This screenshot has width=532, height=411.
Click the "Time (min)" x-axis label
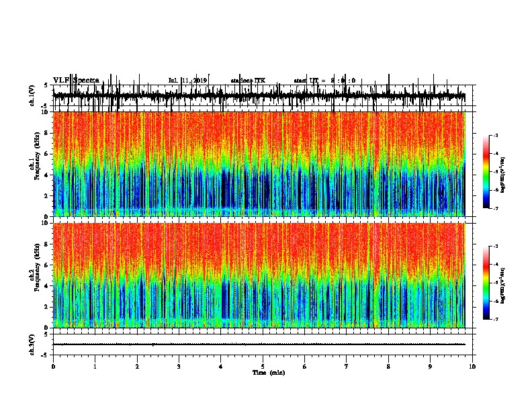[269, 373]
